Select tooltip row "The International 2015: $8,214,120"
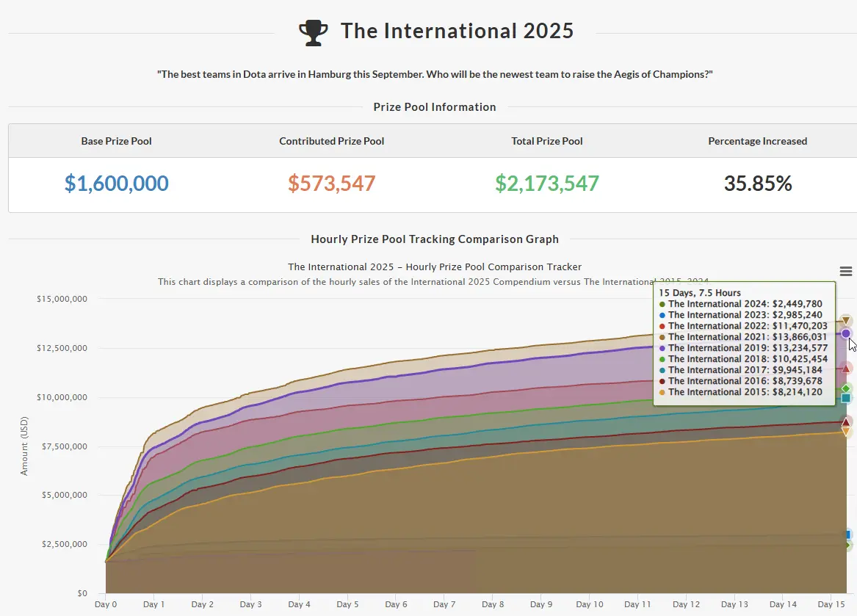Screen dimensions: 857x616 (x=740, y=392)
